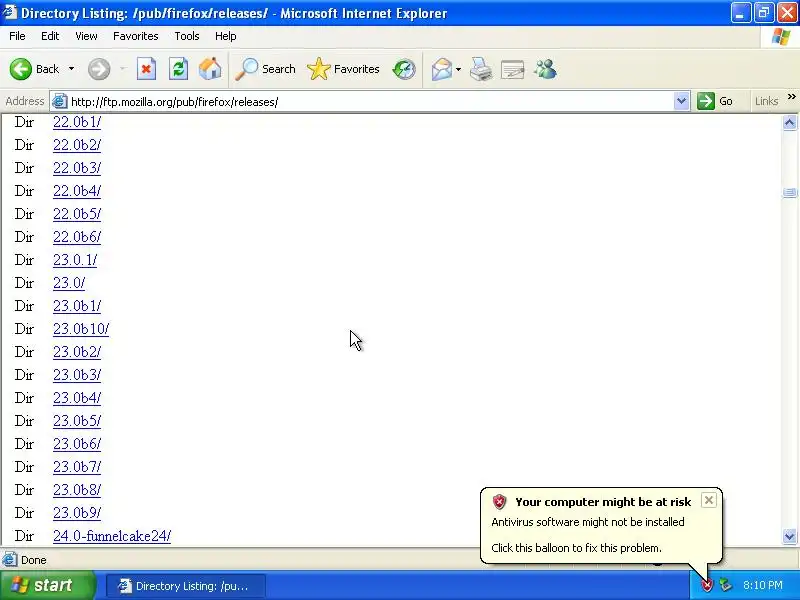Expand the Links toolbar chevron
The height and width of the screenshot is (600, 800).
tap(791, 97)
